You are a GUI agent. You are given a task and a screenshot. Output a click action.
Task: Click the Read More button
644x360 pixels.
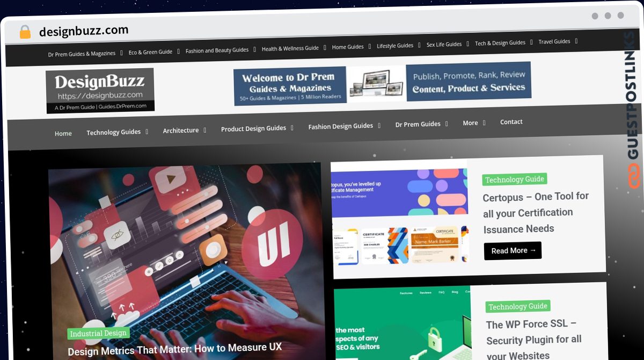(513, 251)
